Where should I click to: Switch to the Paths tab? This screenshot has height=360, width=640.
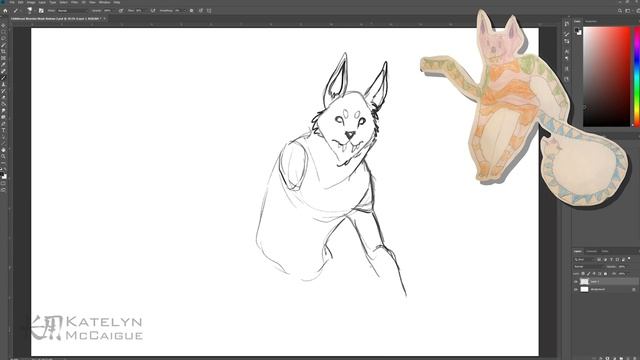(605, 251)
